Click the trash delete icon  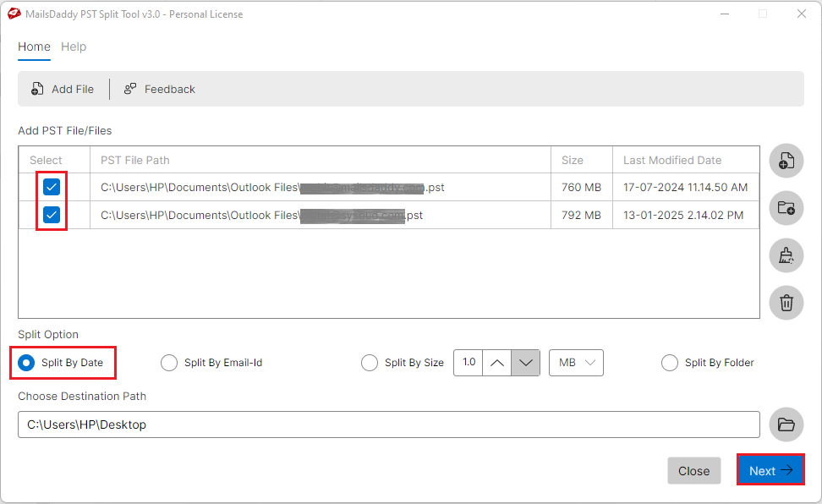786,303
